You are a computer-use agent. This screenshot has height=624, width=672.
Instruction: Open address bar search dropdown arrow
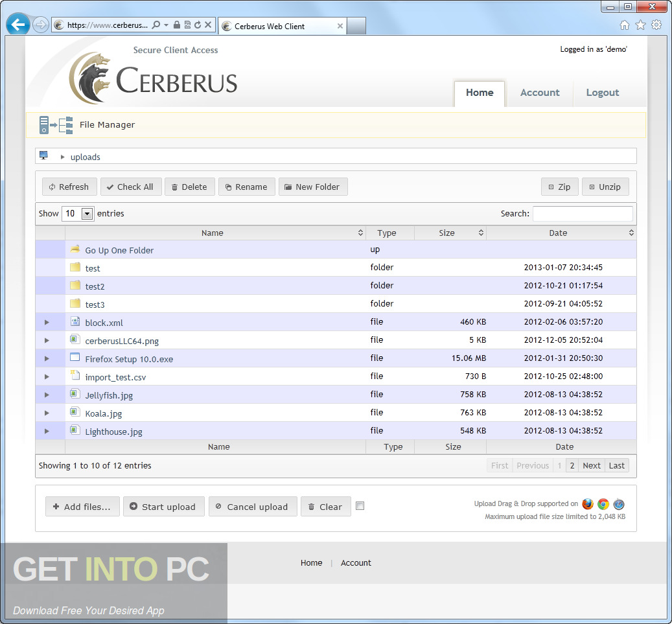click(x=167, y=25)
